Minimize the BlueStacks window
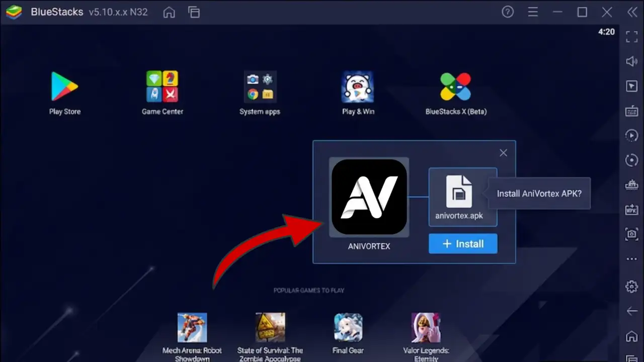 pyautogui.click(x=557, y=12)
